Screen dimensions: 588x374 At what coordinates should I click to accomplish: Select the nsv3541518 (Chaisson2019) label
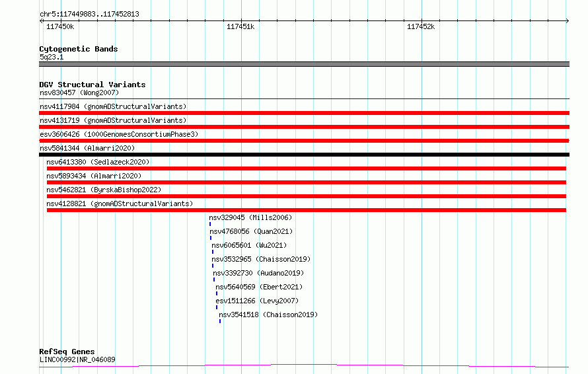(x=268, y=315)
